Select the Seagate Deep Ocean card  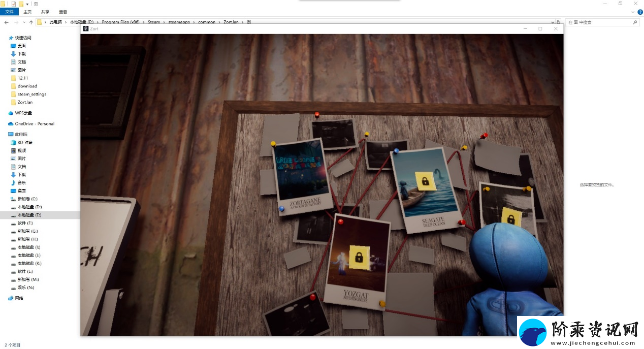click(427, 189)
